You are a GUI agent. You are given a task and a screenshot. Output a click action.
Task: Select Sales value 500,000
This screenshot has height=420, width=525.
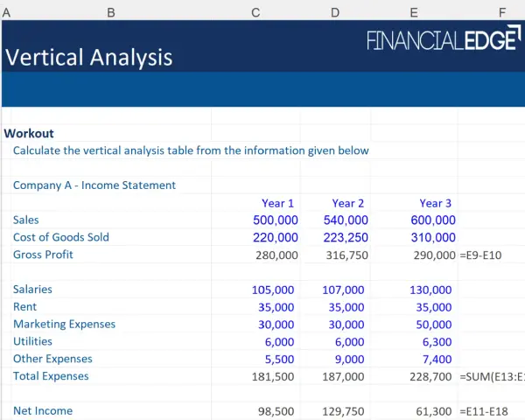click(276, 220)
